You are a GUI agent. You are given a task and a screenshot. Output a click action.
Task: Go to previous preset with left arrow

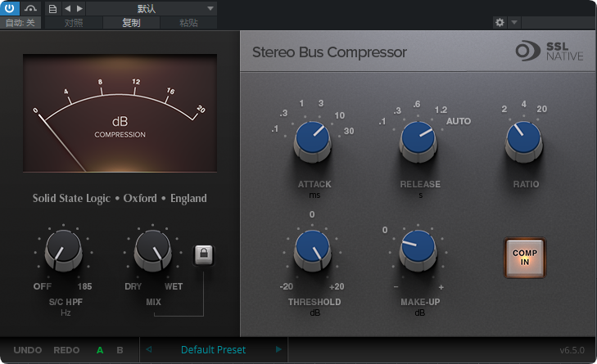tap(67, 8)
